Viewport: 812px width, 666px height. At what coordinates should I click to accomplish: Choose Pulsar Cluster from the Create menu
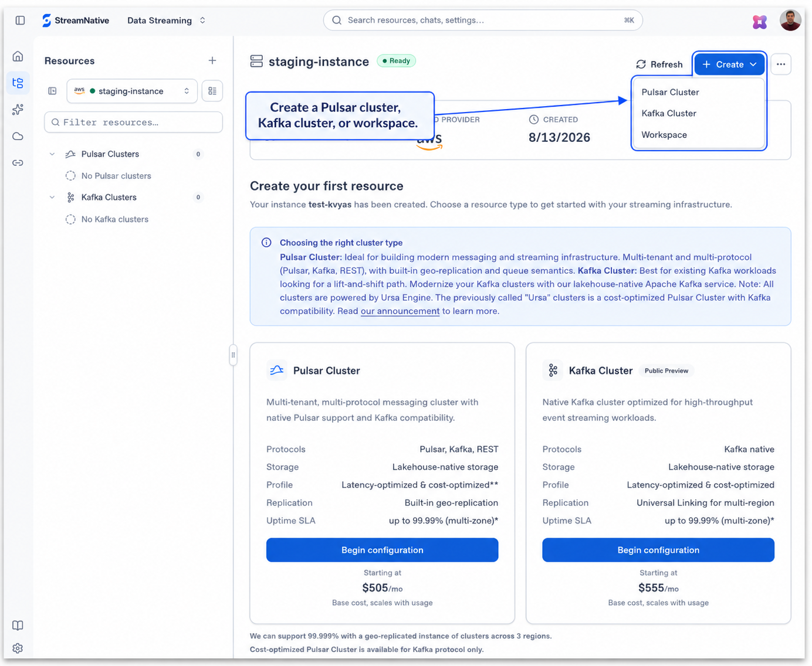tap(670, 92)
